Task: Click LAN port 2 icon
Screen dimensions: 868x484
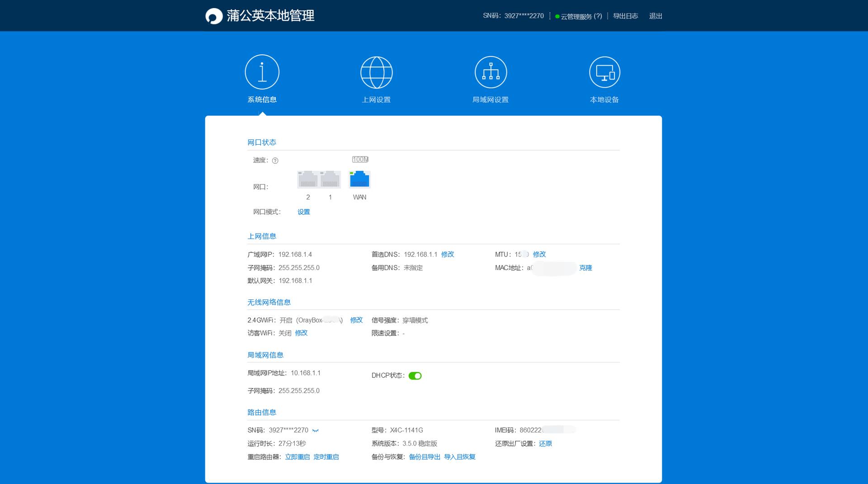Action: (308, 179)
